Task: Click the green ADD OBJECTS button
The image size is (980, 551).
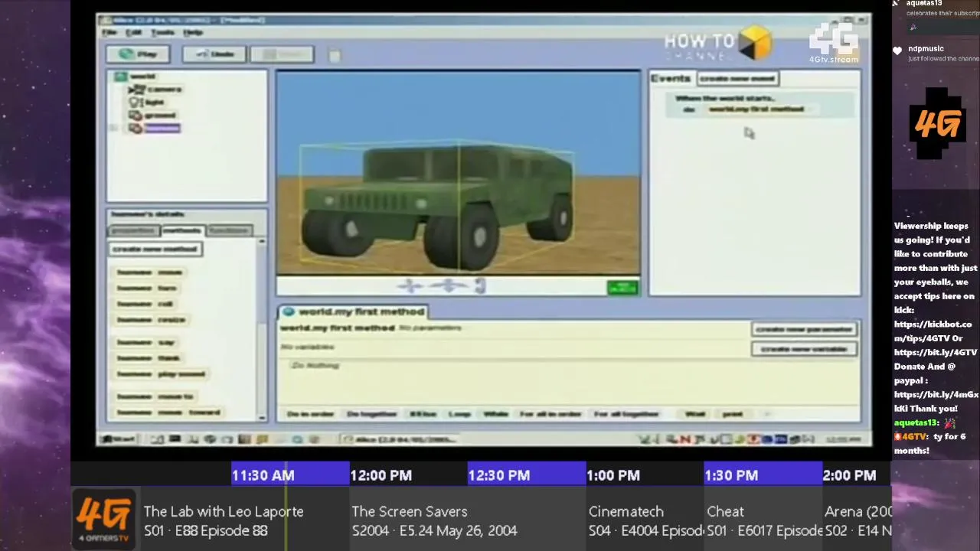Action: [622, 288]
